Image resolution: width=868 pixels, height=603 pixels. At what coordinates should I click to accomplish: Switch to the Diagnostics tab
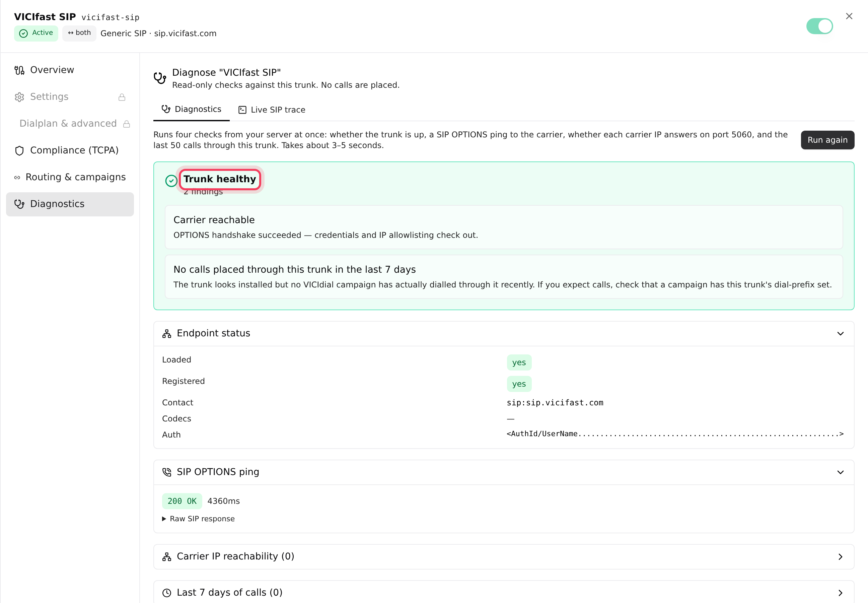[191, 109]
